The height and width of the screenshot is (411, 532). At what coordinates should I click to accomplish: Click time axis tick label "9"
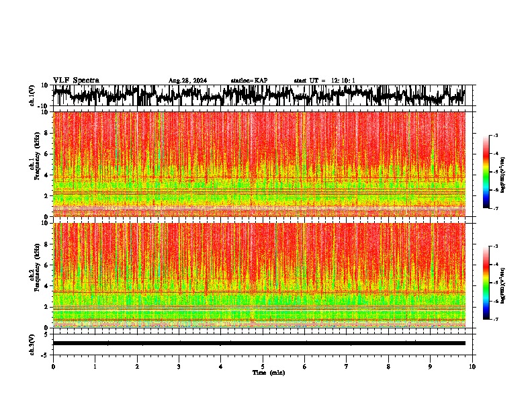430,367
